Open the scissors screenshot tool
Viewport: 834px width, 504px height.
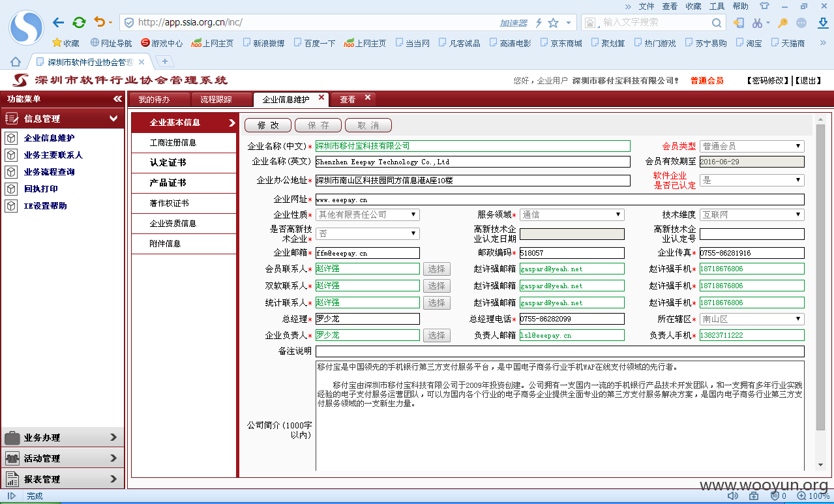pos(757,23)
